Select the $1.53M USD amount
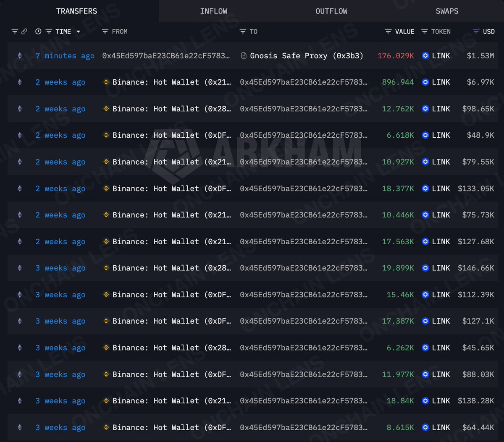 (480, 56)
